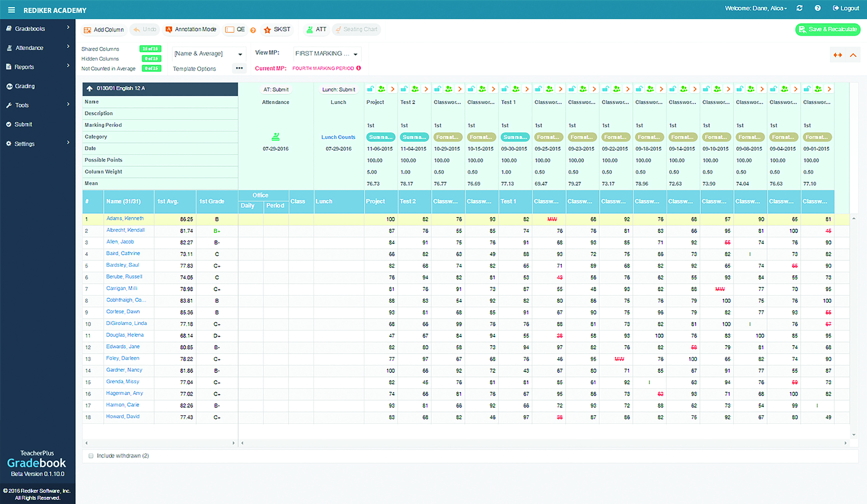This screenshot has height=504, width=867.
Task: Collapse the header panel with up chevron
Action: click(853, 55)
